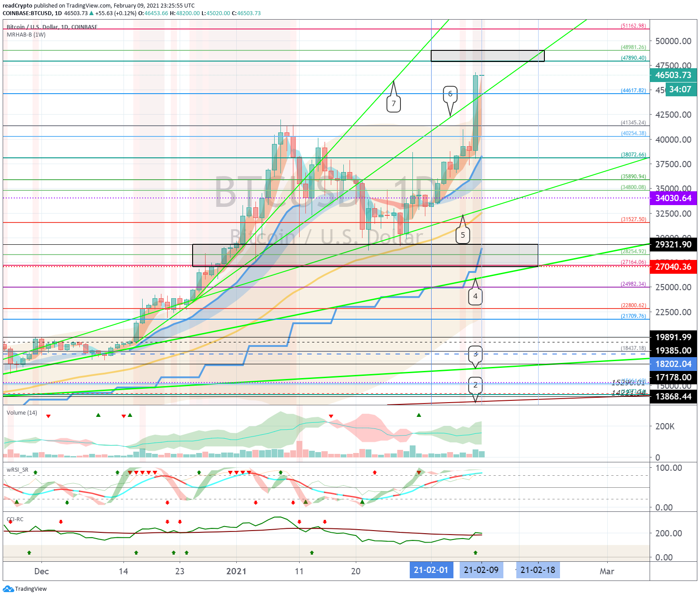Click the (44617.82) level label

tap(633, 91)
